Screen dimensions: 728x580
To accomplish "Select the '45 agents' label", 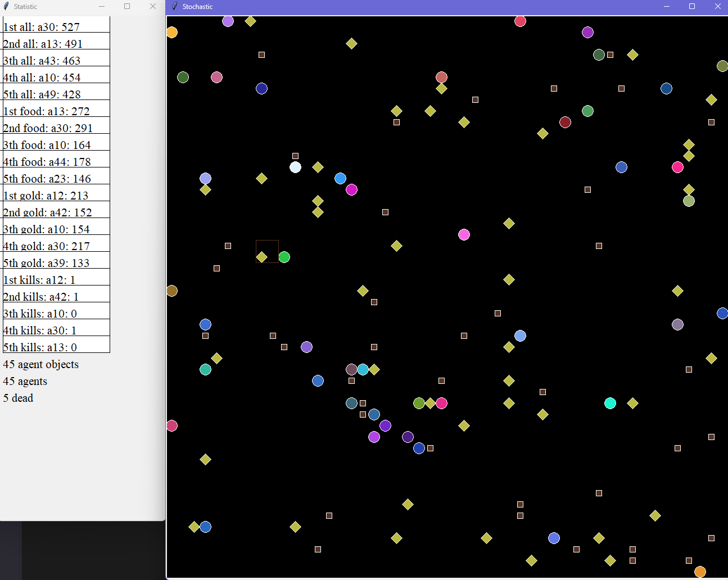I will (x=25, y=381).
